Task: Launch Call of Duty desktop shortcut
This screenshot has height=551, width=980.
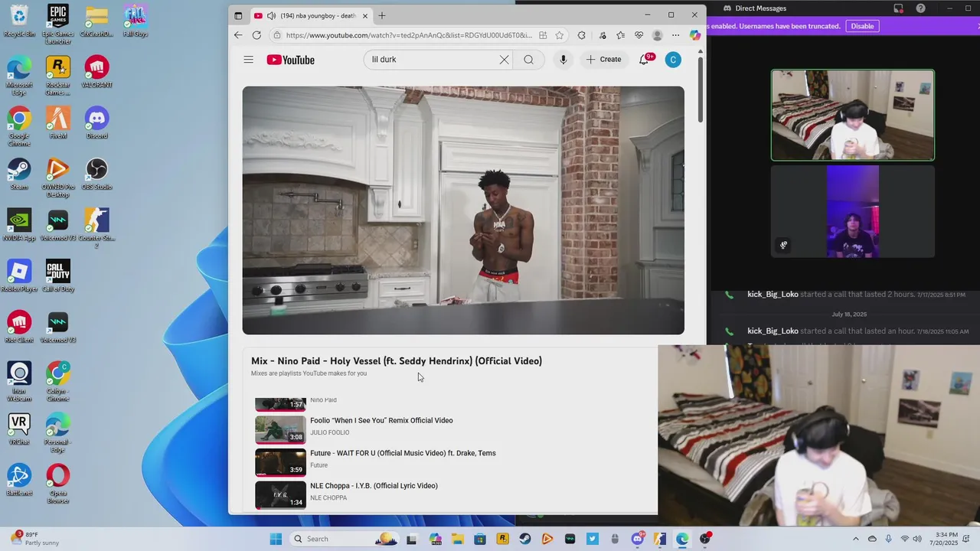Action: pyautogui.click(x=57, y=276)
